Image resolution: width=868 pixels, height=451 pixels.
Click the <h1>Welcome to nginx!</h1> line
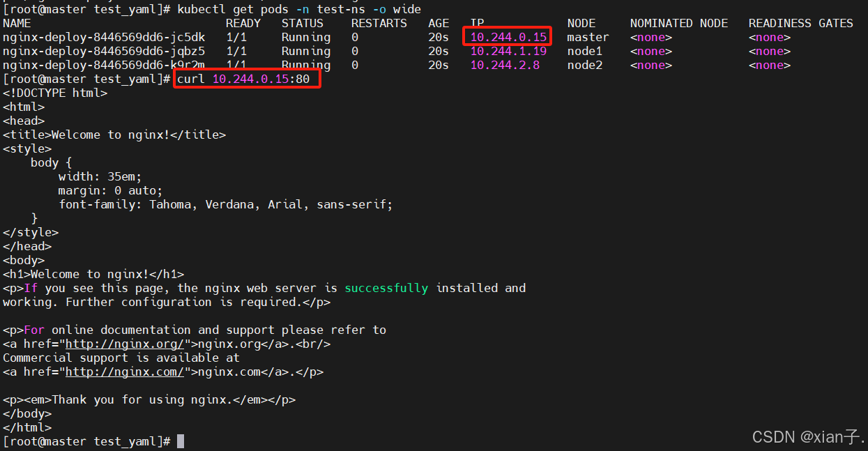click(x=93, y=274)
